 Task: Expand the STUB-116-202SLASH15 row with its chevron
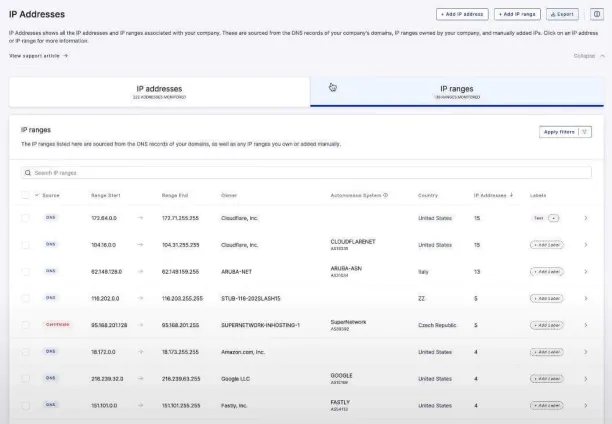pos(586,298)
